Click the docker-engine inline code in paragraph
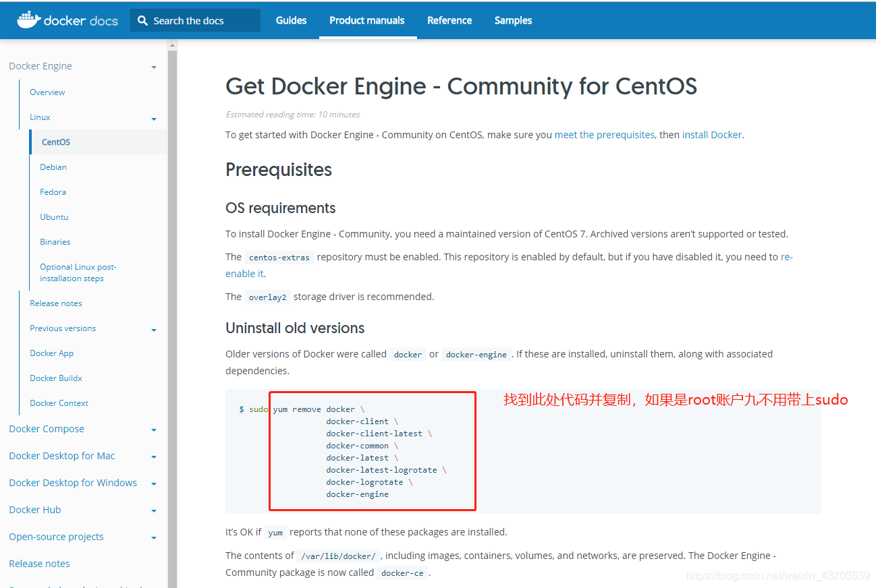This screenshot has height=588, width=876. point(476,355)
